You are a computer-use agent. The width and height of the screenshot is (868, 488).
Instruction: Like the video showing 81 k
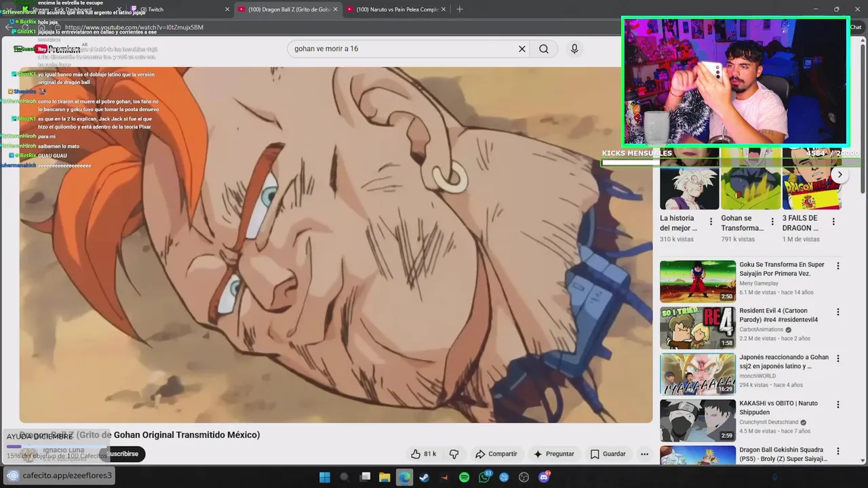[x=423, y=454]
